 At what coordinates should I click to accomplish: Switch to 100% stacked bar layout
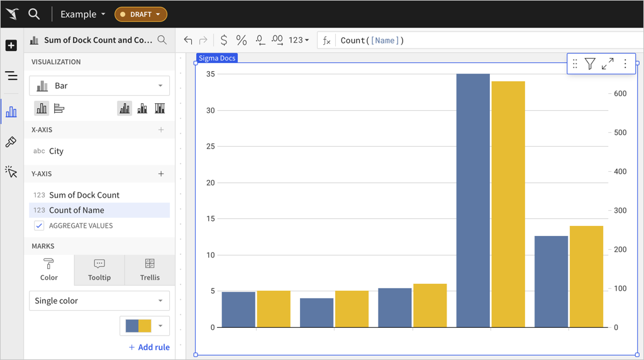click(160, 108)
